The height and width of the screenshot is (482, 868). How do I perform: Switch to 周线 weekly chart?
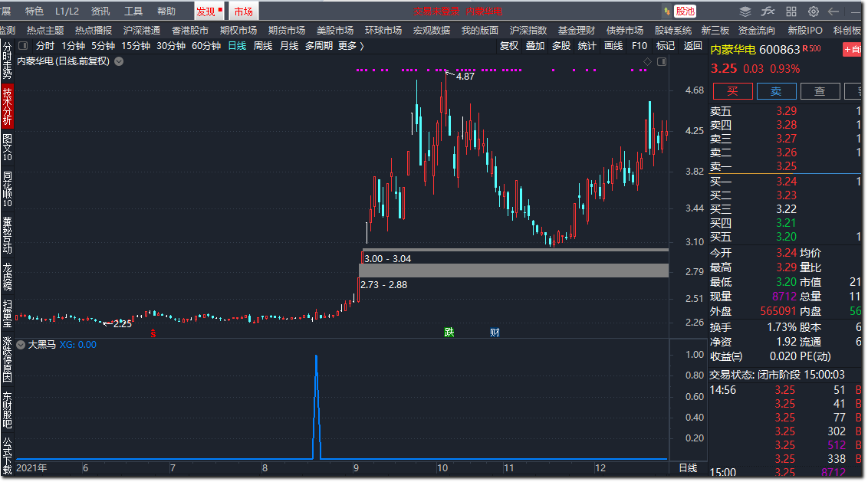point(263,46)
